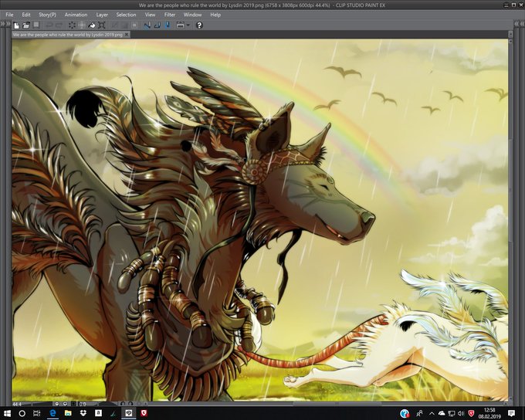Open the Selection menu
The height and width of the screenshot is (420, 525).
[x=126, y=15]
